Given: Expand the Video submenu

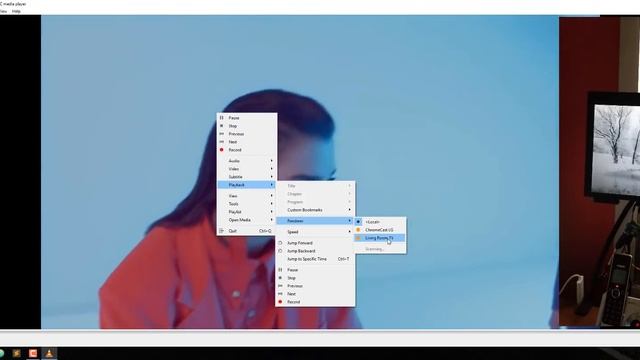Looking at the screenshot, I should pos(247,169).
